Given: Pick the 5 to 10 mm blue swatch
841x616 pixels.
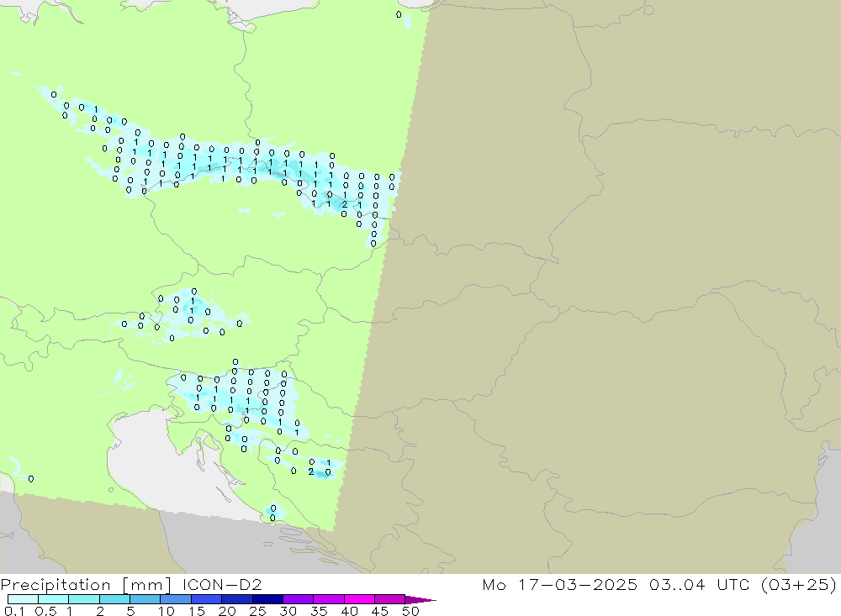Looking at the screenshot, I should pos(145,599).
